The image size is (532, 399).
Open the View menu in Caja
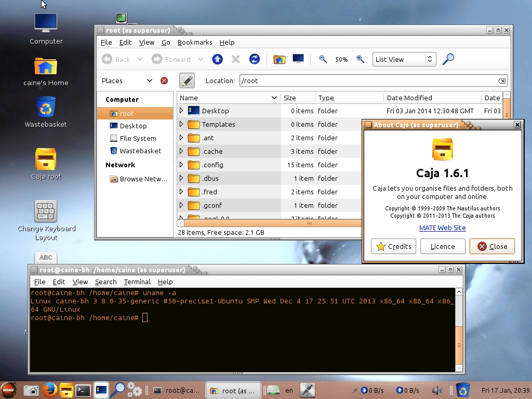pos(147,43)
